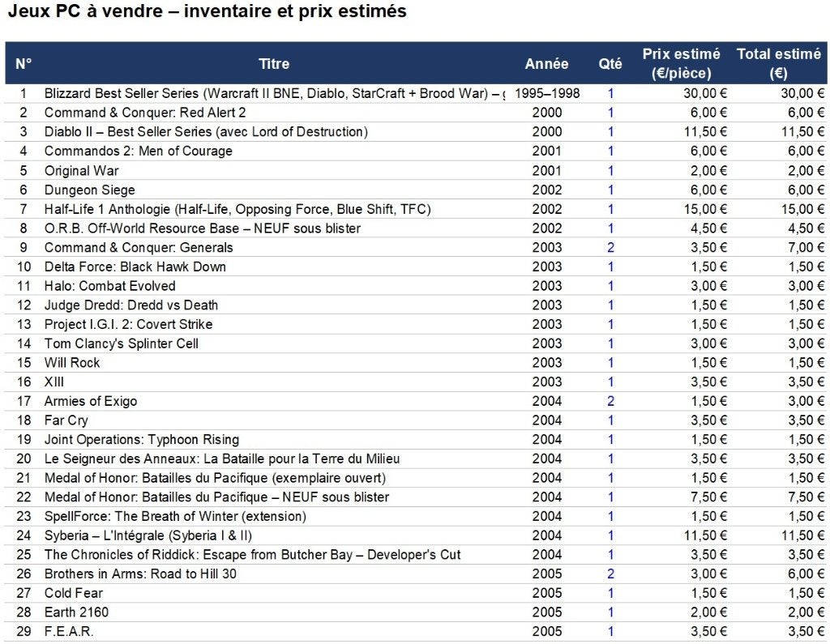830x644 pixels.
Task: Click the "F.E.A.R." title cell
Action: coord(69,631)
